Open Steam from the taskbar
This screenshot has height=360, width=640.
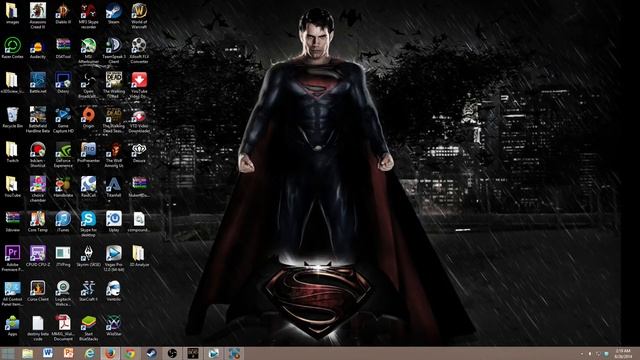[x=151, y=353]
